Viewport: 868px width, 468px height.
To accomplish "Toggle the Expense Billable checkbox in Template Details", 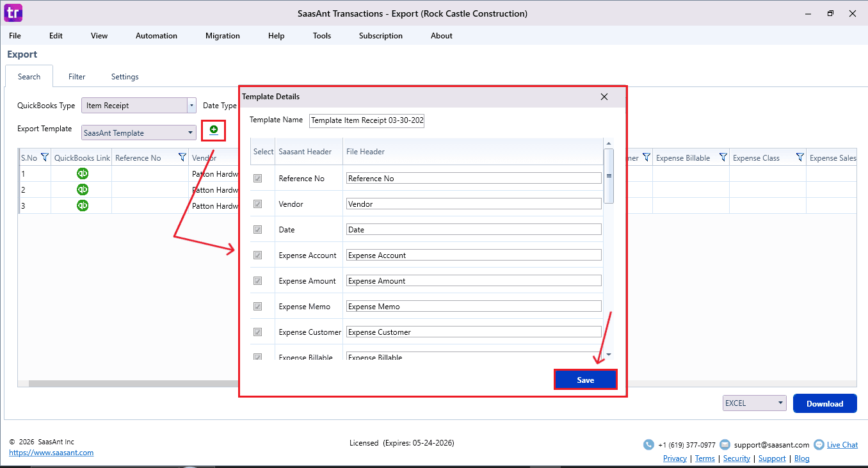I will 257,357.
